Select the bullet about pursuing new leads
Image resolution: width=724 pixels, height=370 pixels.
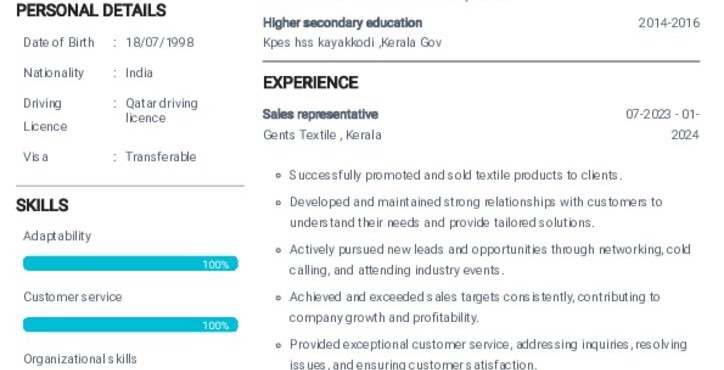click(x=490, y=260)
